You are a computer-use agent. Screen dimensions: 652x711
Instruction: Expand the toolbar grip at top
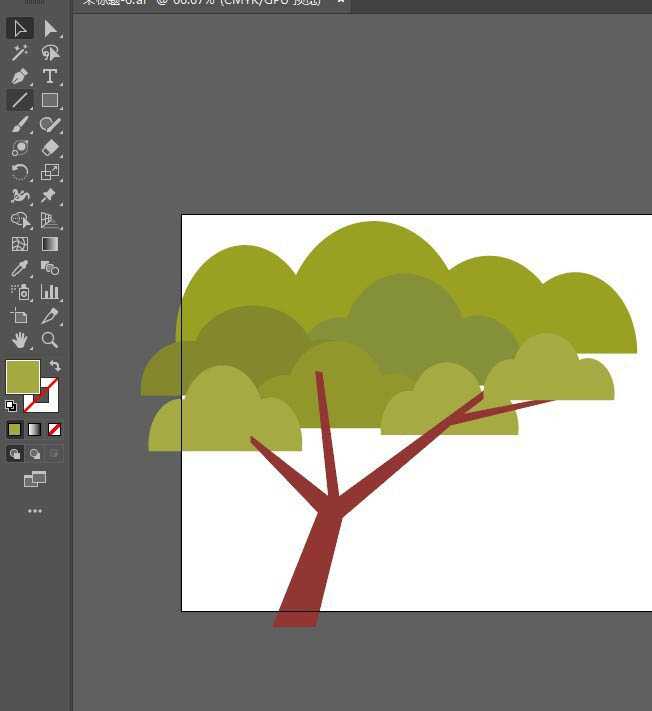coord(35,4)
